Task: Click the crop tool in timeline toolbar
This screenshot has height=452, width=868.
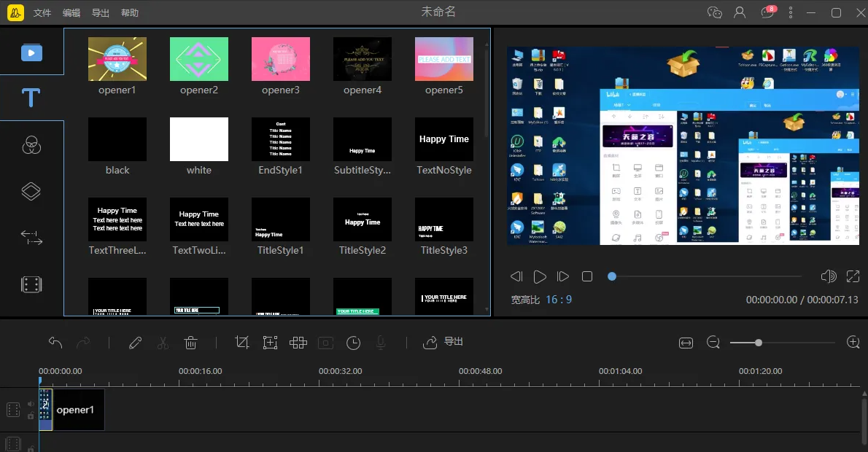Action: click(242, 343)
